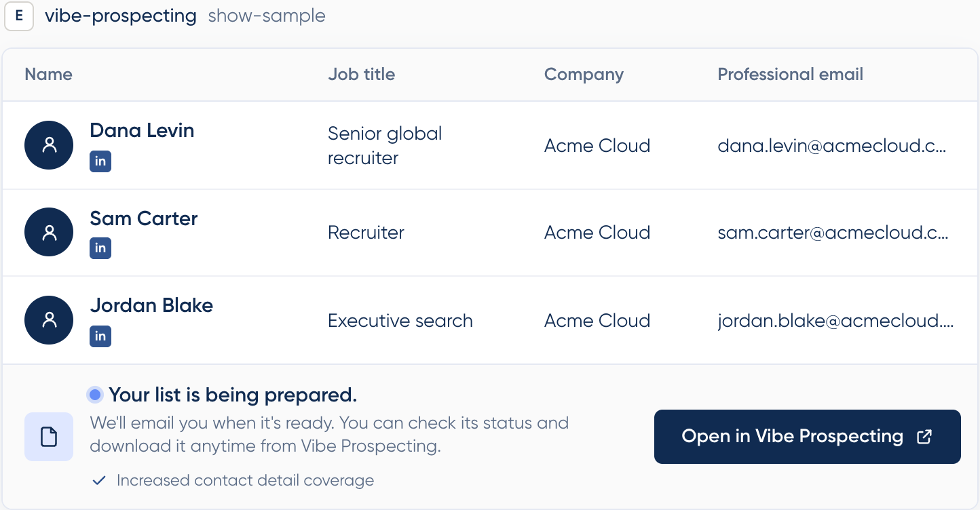The width and height of the screenshot is (980, 510).
Task: Click Dana Levin's avatar icon
Action: point(49,145)
